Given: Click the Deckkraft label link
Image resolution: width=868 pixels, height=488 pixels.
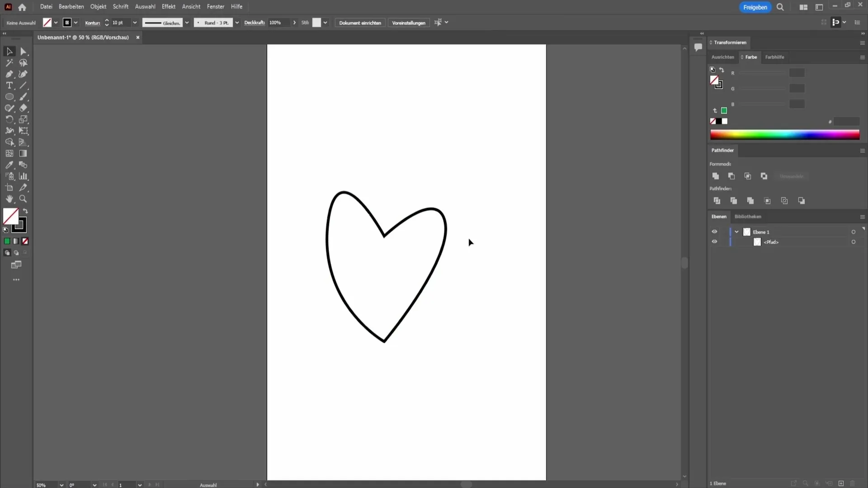Looking at the screenshot, I should (255, 23).
